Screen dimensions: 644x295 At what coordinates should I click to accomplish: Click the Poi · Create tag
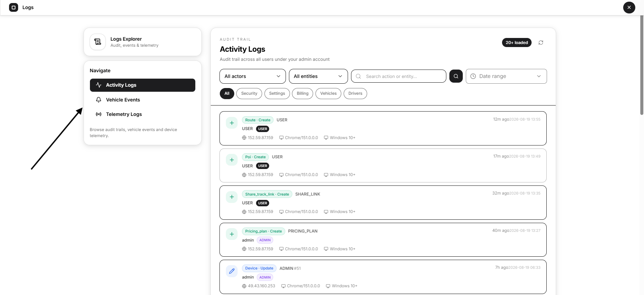pos(255,157)
